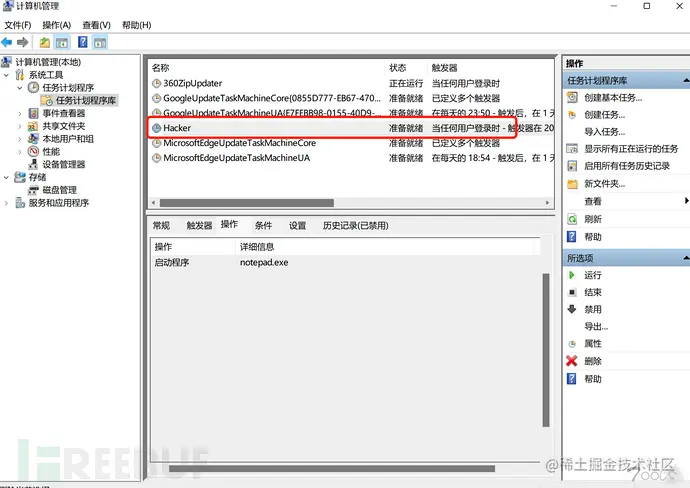The width and height of the screenshot is (690, 488).
Task: Switch to the 设置 tab
Action: [x=297, y=225]
